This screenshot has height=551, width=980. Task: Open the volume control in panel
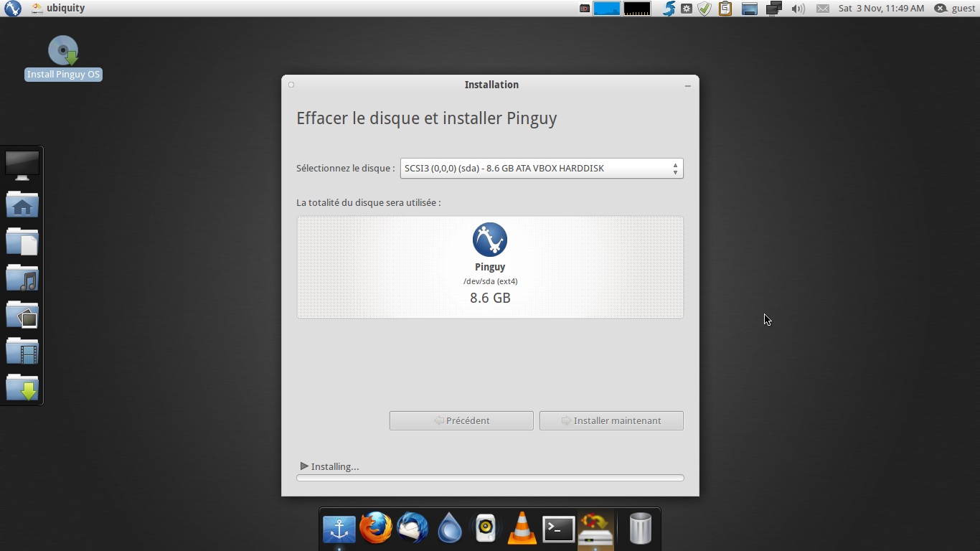click(x=798, y=9)
